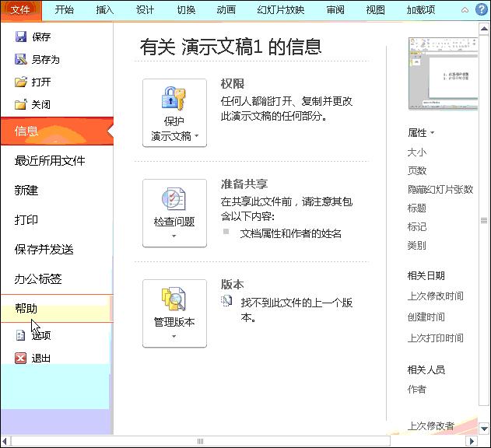Click the 隐藏幻灯片张数 property label

[x=440, y=189]
